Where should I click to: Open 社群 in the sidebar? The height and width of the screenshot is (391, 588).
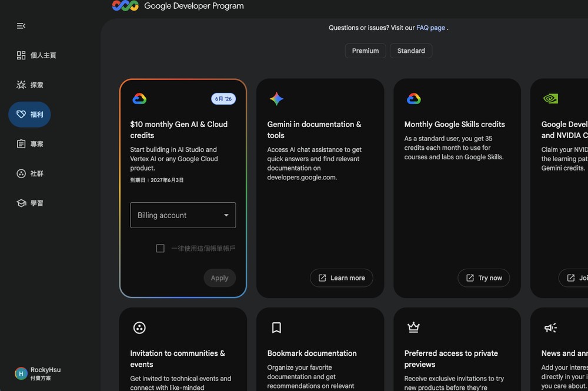point(30,173)
